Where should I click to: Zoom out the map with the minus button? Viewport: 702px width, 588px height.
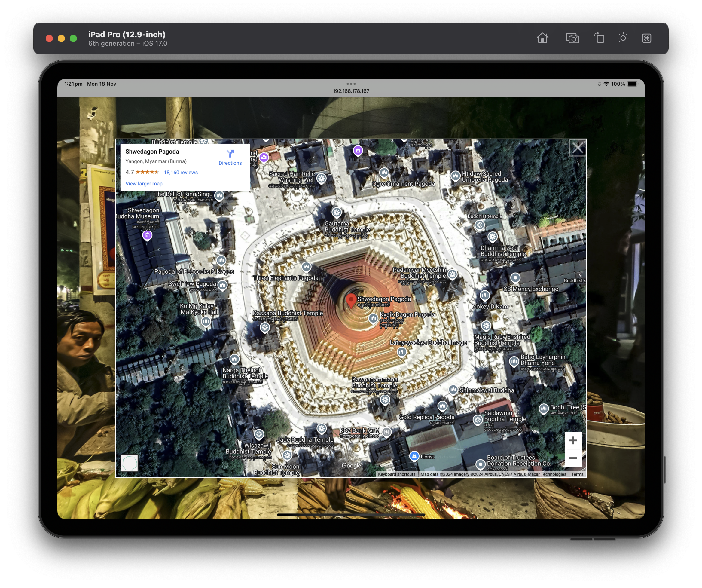coord(573,458)
